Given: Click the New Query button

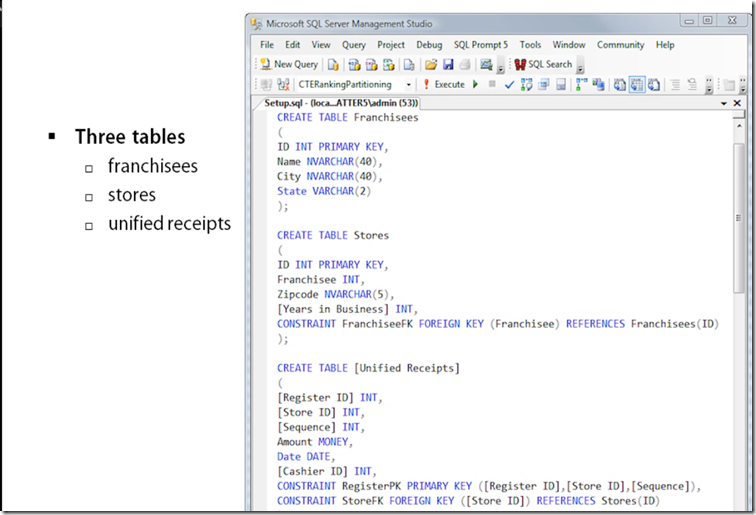Looking at the screenshot, I should [289, 64].
